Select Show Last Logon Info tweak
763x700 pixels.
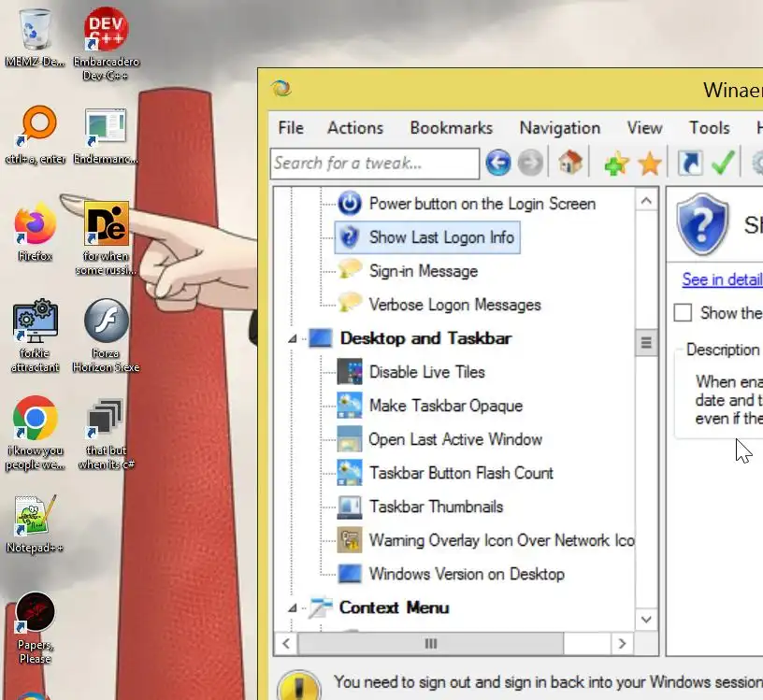[x=427, y=237]
